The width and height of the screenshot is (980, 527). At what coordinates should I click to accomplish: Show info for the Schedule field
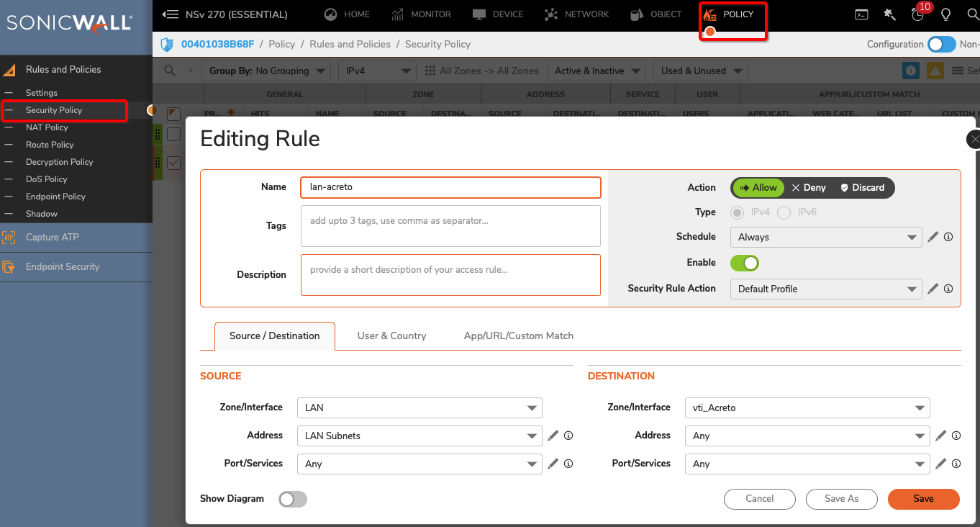click(x=948, y=237)
